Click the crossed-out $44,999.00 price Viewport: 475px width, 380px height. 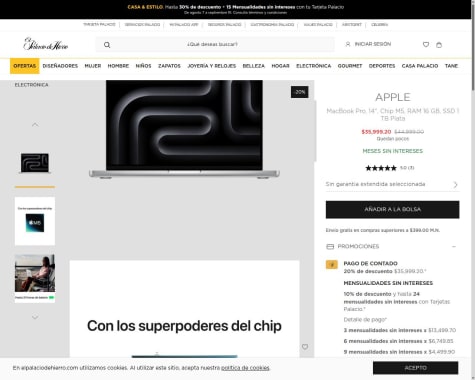tap(409, 132)
